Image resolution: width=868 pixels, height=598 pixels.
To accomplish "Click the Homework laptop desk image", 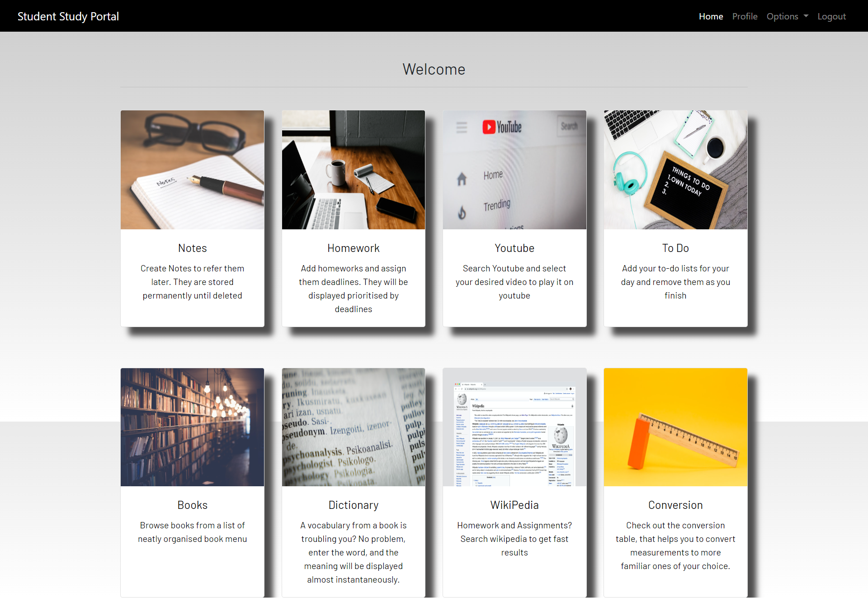I will point(353,170).
